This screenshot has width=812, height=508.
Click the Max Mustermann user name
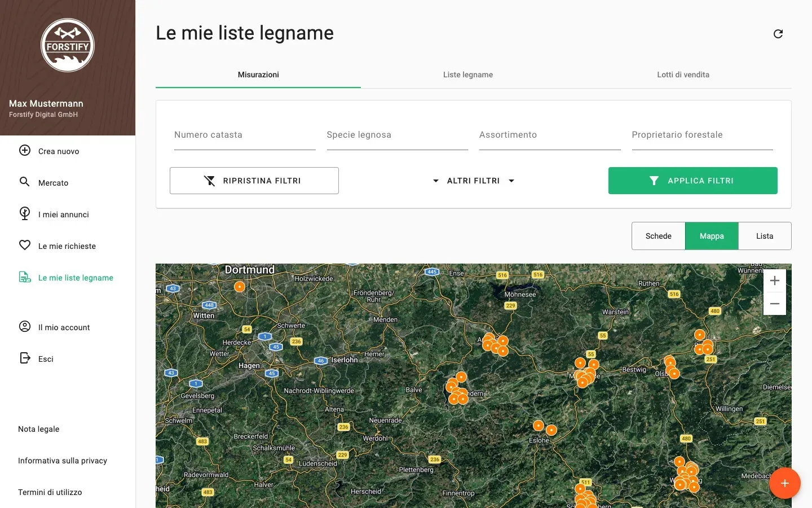click(46, 103)
